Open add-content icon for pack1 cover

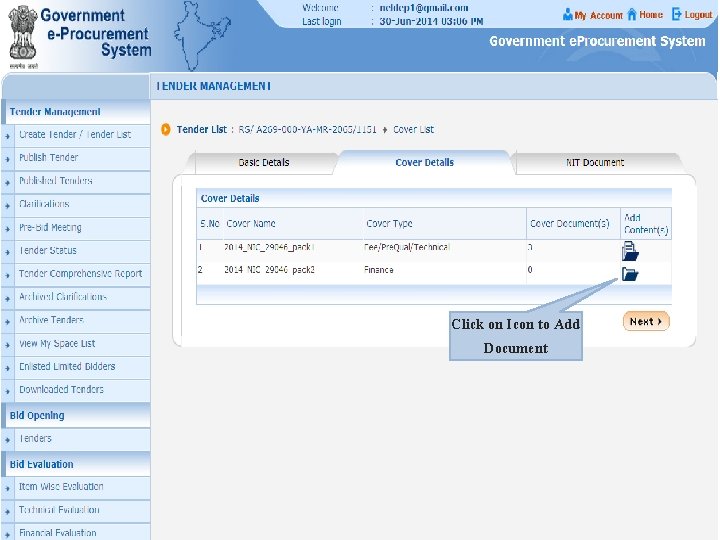630,251
